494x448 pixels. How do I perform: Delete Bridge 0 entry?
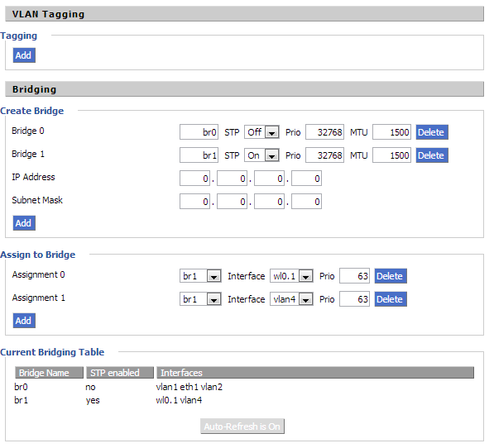(432, 132)
